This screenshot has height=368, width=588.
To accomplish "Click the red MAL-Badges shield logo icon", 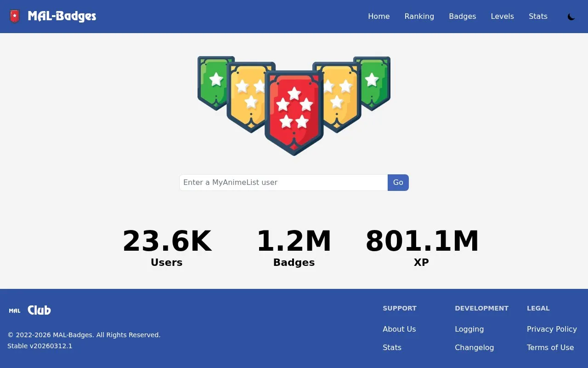I will (x=15, y=17).
